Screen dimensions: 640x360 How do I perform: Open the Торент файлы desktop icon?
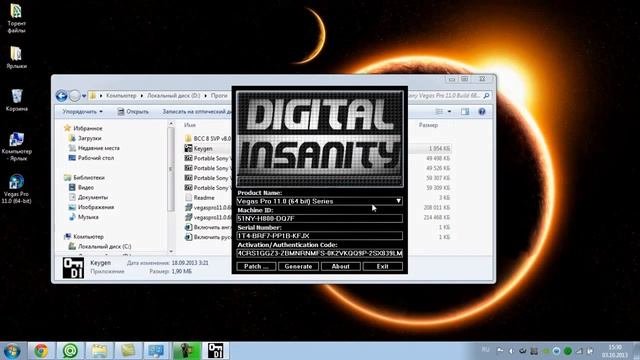[16, 18]
